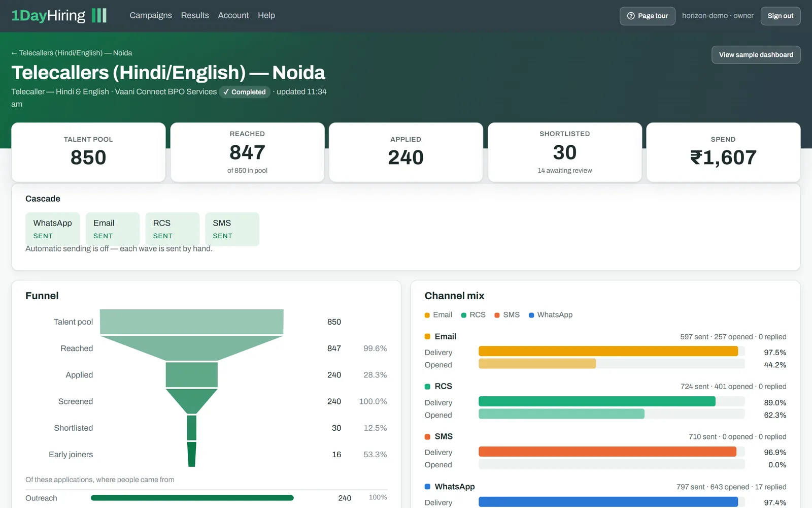The height and width of the screenshot is (508, 812).
Task: Click the WhatsApp SENT cascade chip
Action: coord(53,229)
